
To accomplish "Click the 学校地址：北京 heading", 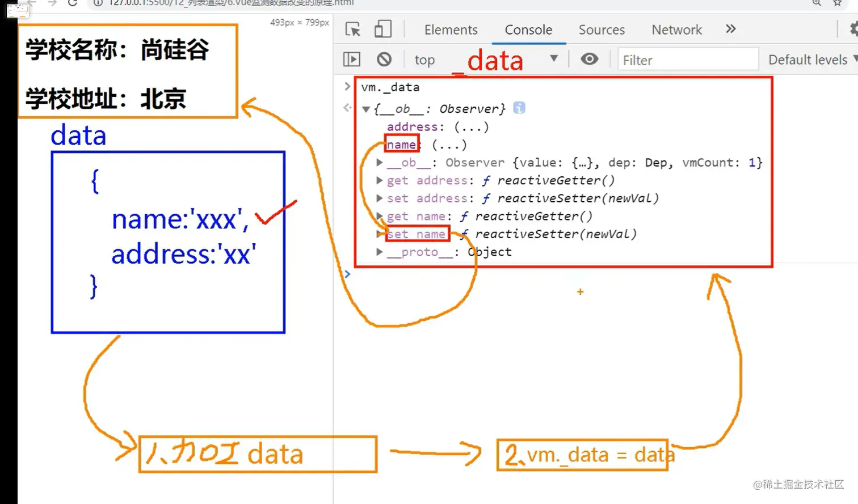I will click(x=106, y=99).
